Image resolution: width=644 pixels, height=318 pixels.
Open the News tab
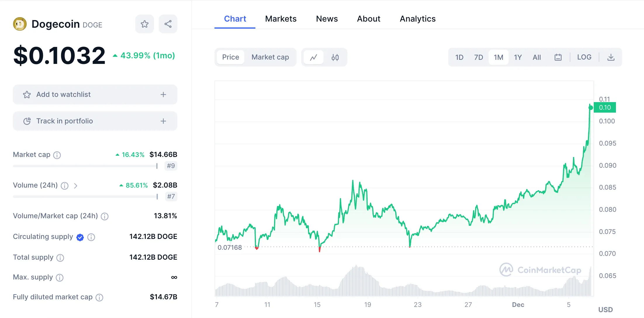[x=327, y=19]
